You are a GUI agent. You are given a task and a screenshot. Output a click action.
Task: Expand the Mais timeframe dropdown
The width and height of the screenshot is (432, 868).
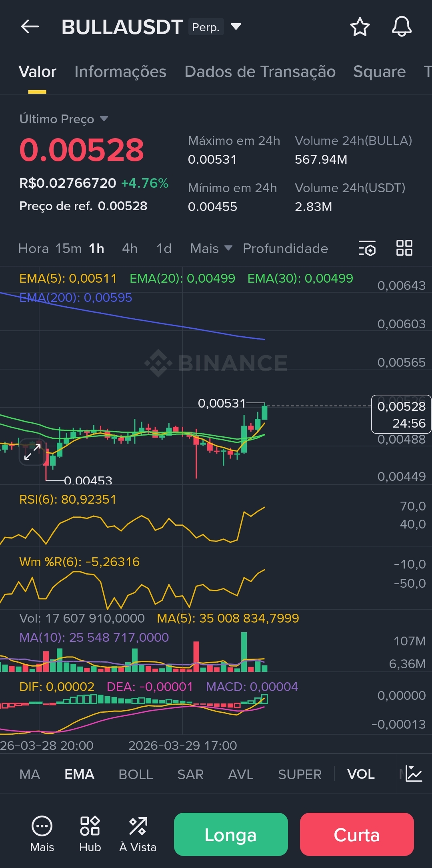click(x=211, y=248)
